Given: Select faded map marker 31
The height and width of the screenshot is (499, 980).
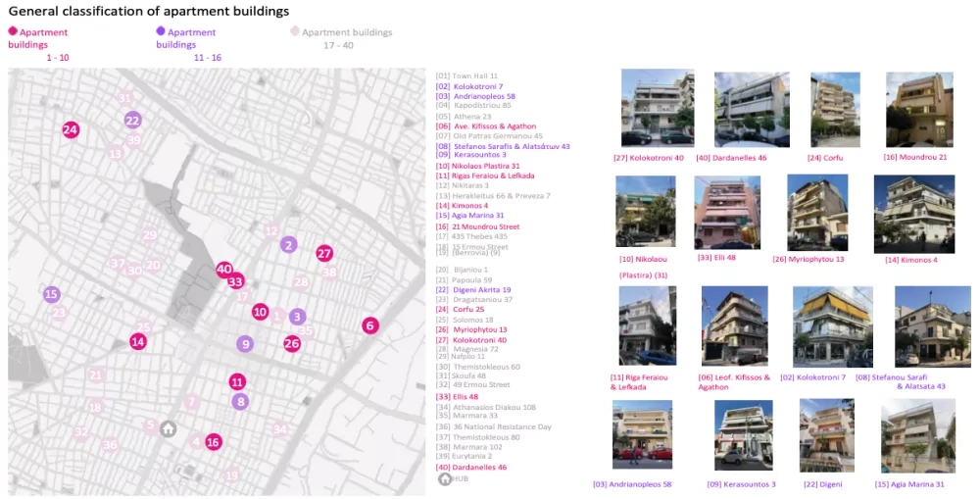Looking at the screenshot, I should tap(125, 98).
